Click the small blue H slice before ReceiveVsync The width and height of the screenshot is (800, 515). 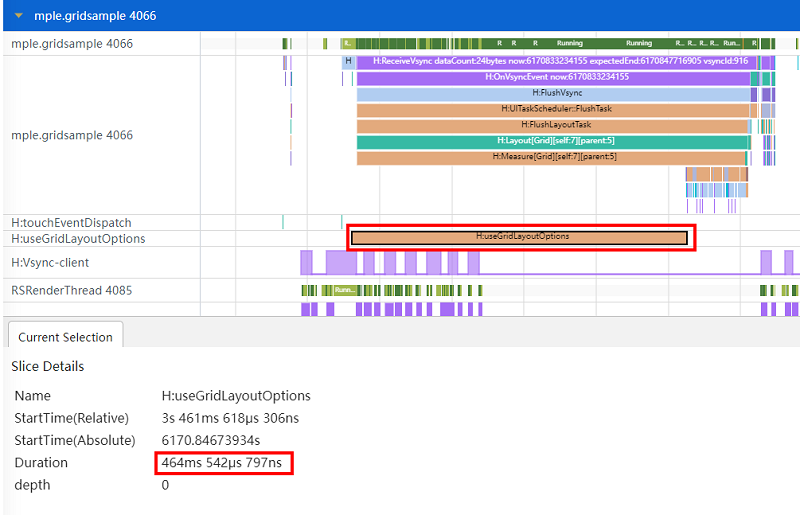[349, 61]
